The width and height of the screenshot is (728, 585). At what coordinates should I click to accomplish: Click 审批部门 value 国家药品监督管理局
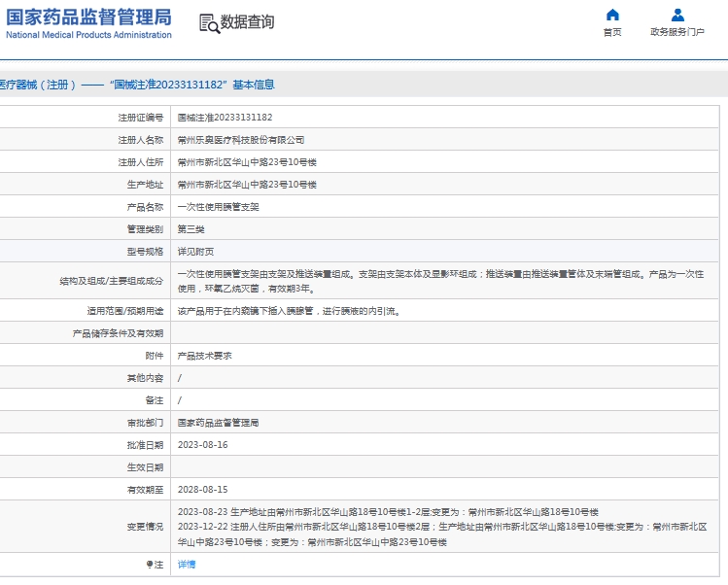click(x=219, y=423)
